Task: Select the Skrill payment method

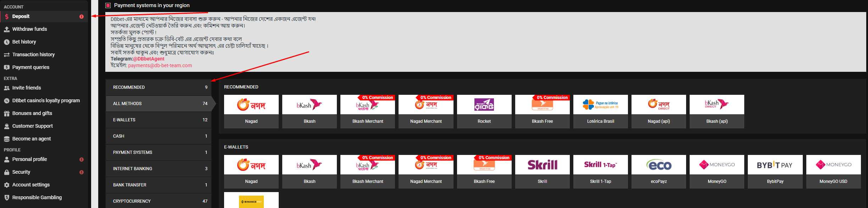Action: [x=542, y=172]
